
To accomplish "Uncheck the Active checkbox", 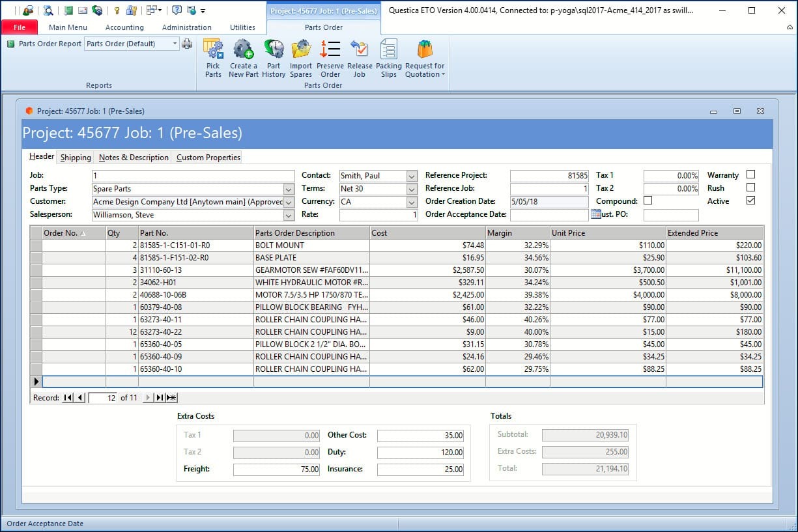I will (750, 201).
